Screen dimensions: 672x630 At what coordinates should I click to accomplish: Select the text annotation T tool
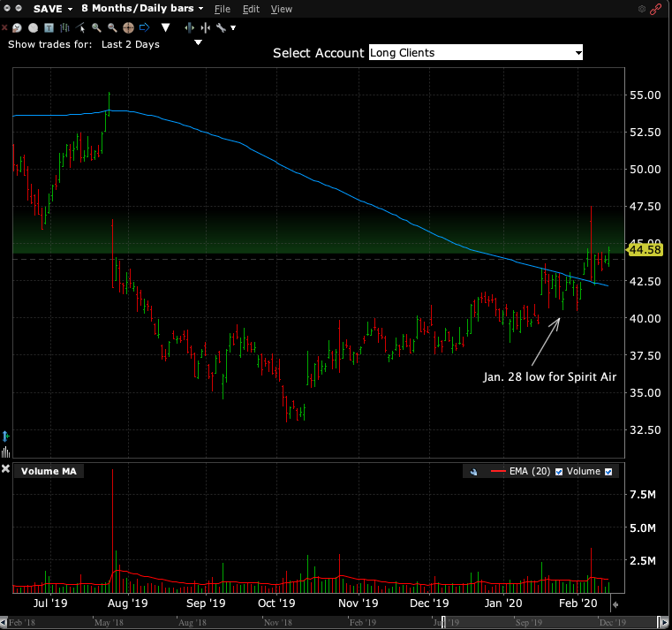point(49,28)
